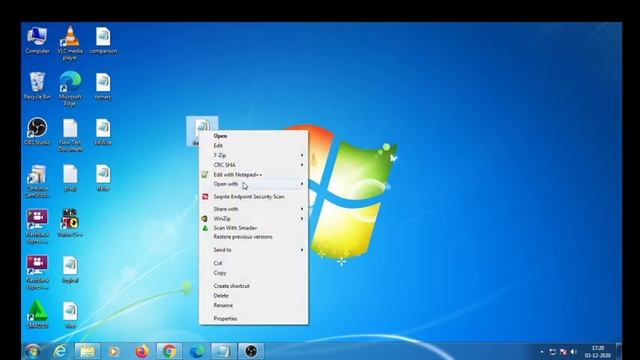Select the green Smadav desktop shortcut
This screenshot has height=360, width=640.
click(37, 315)
